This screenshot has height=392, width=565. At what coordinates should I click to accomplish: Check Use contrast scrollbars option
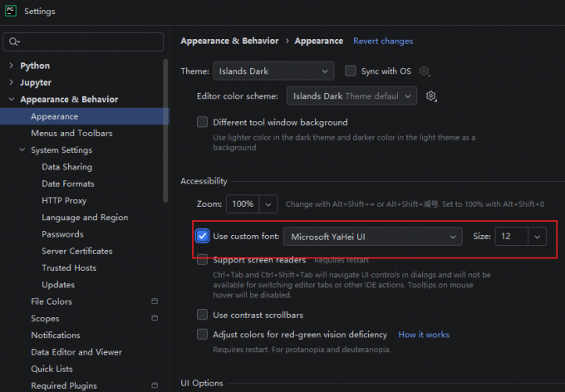pos(202,315)
